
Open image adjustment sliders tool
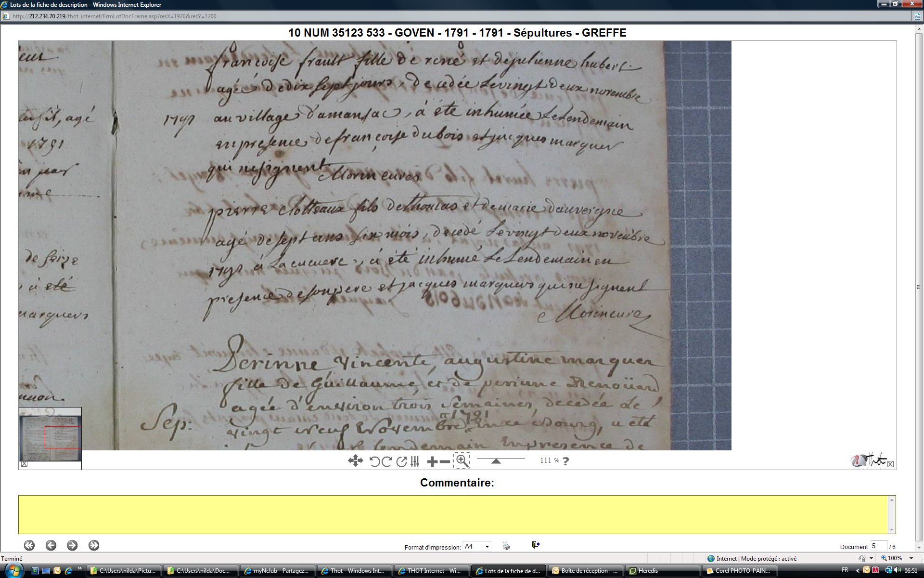pyautogui.click(x=415, y=461)
